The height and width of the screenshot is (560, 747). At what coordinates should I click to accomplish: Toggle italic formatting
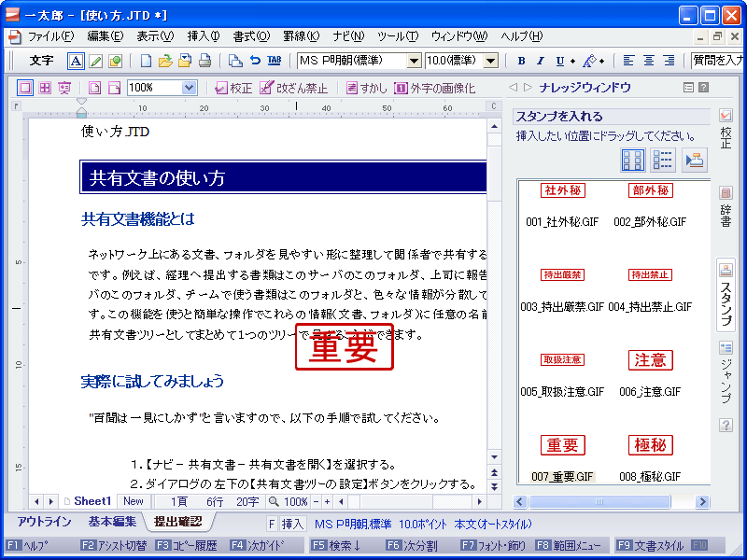tap(541, 61)
